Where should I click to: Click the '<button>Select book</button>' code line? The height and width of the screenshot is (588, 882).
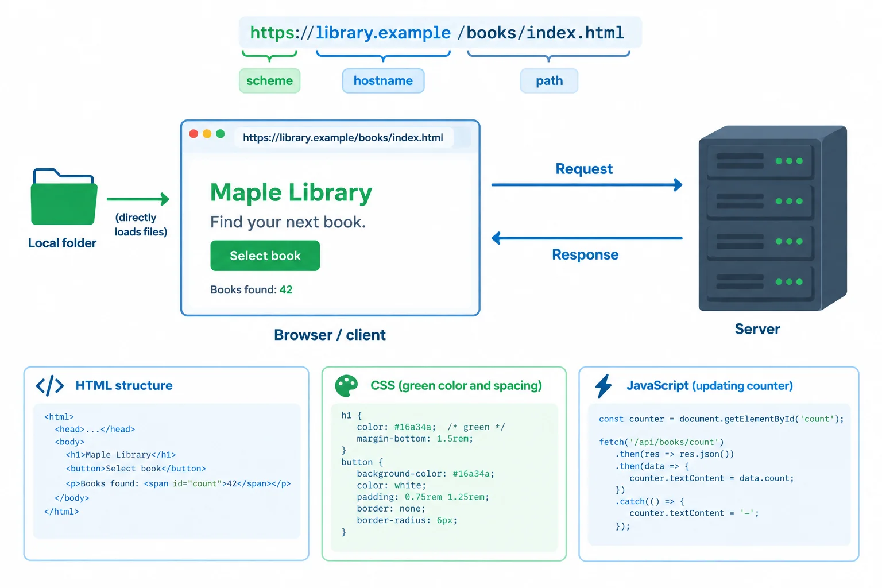click(x=136, y=469)
